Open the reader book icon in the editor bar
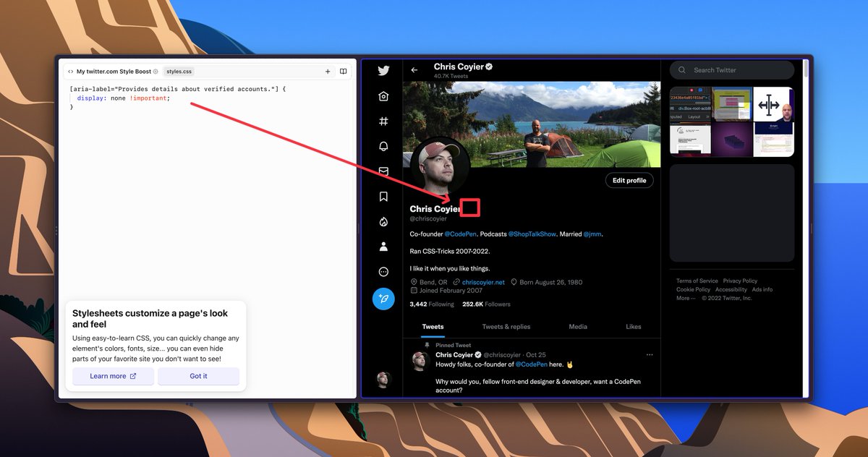 click(343, 71)
